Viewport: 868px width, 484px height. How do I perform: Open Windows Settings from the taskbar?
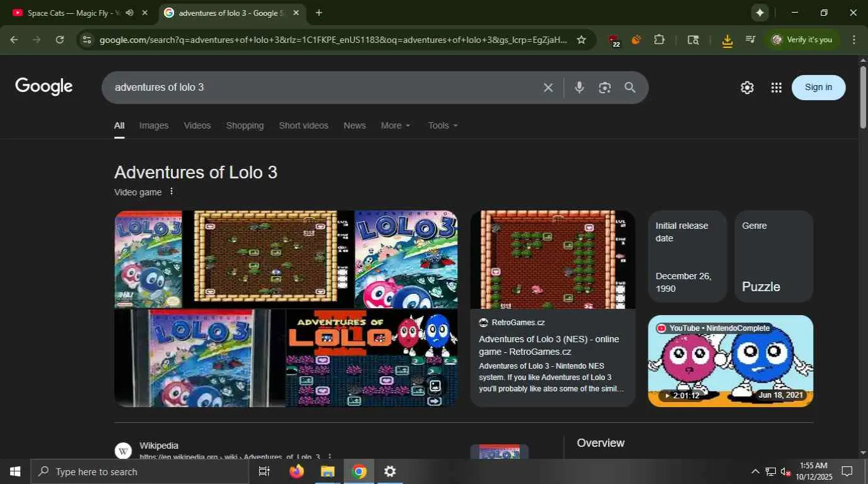[x=390, y=471]
